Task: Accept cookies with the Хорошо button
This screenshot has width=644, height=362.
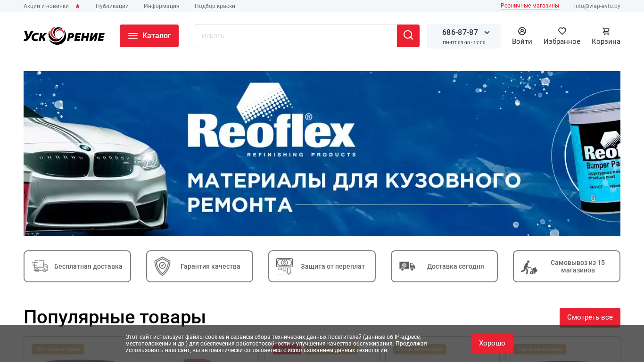Action: (492, 343)
